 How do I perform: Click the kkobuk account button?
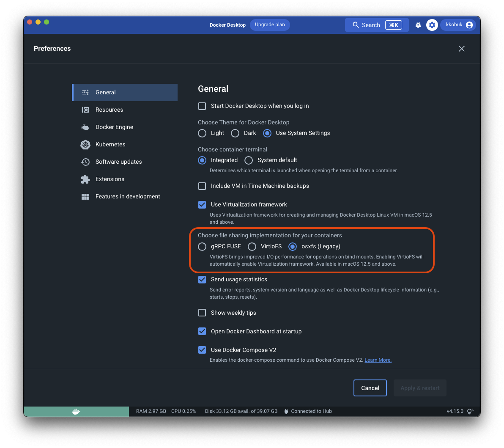458,25
